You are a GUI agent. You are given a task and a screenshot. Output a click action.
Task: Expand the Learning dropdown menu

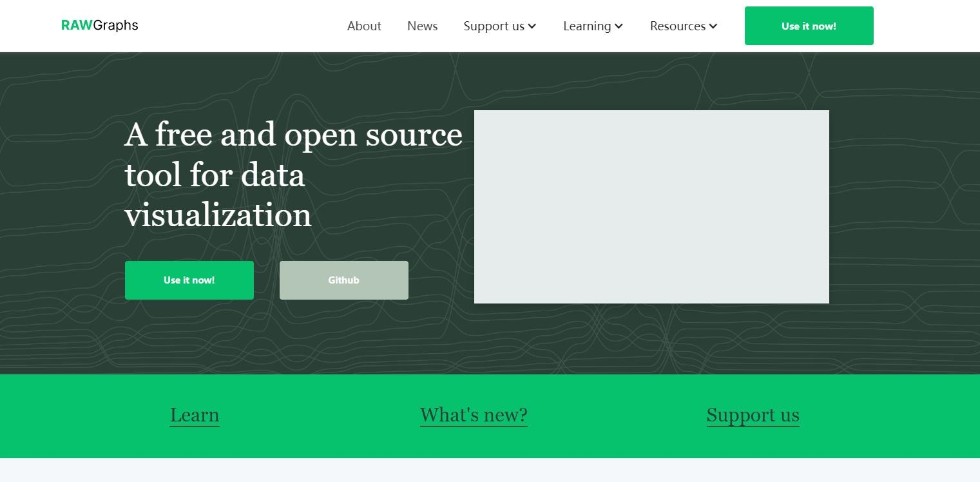(x=593, y=26)
